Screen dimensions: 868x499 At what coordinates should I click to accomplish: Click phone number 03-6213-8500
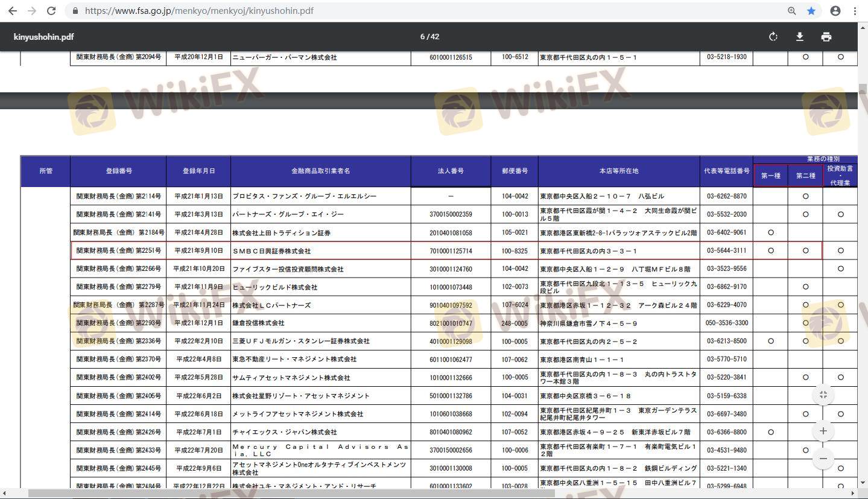click(x=727, y=342)
